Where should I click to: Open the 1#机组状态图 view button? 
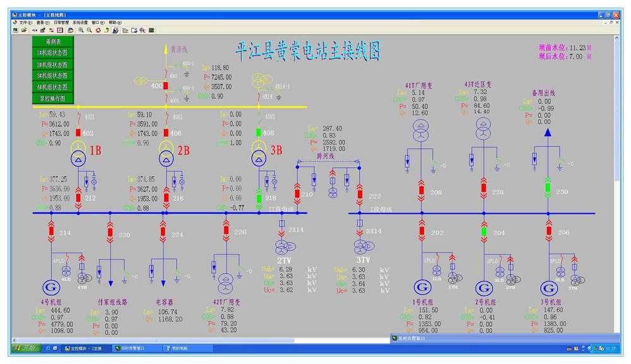click(53, 53)
